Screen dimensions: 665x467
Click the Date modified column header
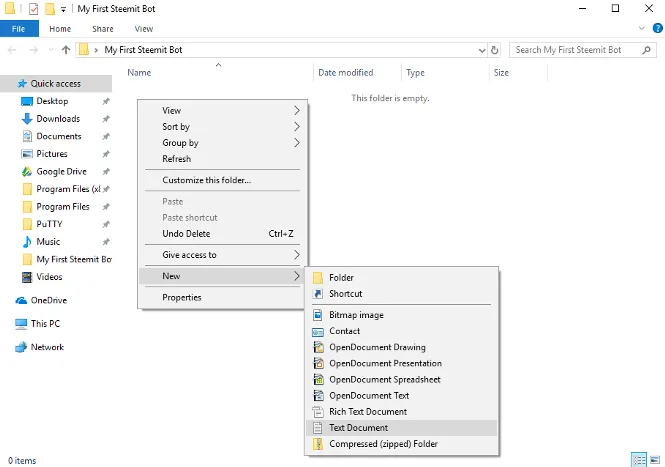345,73
